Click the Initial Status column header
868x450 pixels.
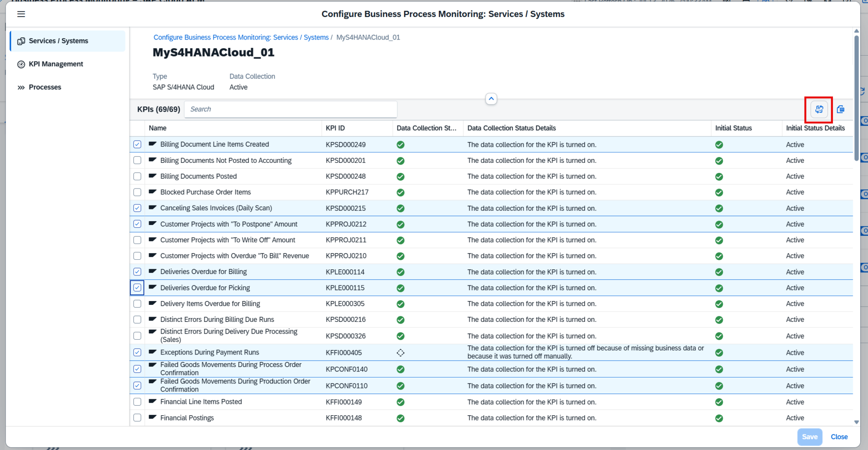coord(747,128)
